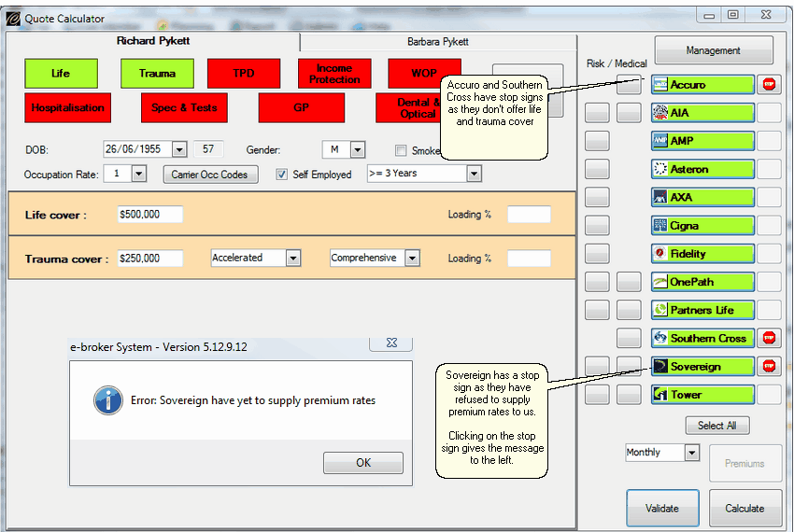Click the Medical button for AIA

pos(629,113)
